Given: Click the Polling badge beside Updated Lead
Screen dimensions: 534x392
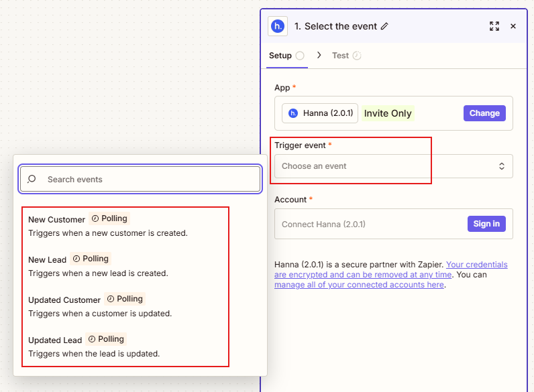Looking at the screenshot, I should click(x=106, y=339).
